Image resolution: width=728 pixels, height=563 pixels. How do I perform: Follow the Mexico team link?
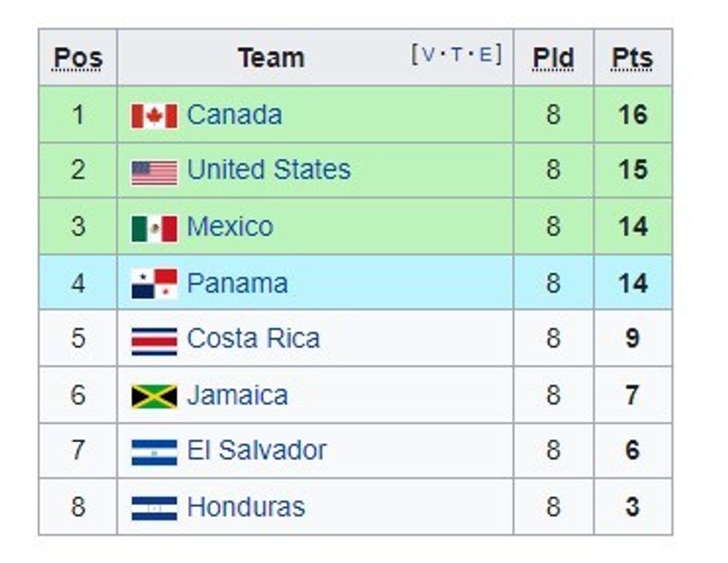pos(230,227)
